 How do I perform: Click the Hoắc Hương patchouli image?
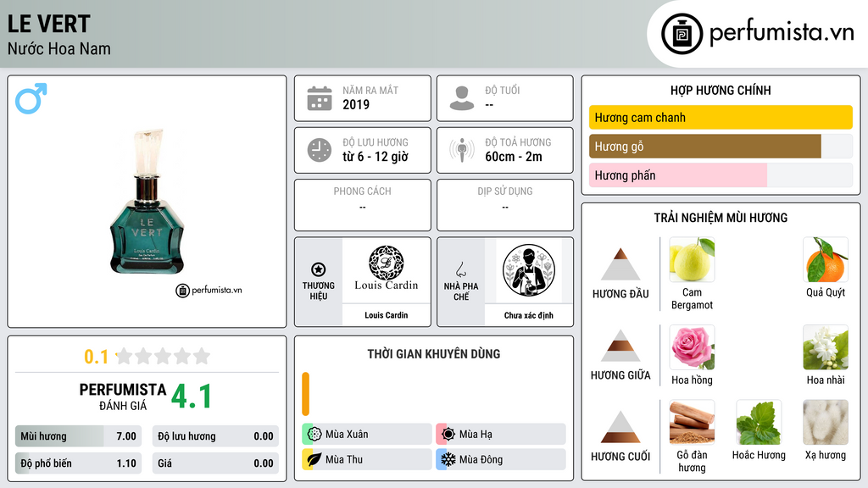pyautogui.click(x=759, y=423)
